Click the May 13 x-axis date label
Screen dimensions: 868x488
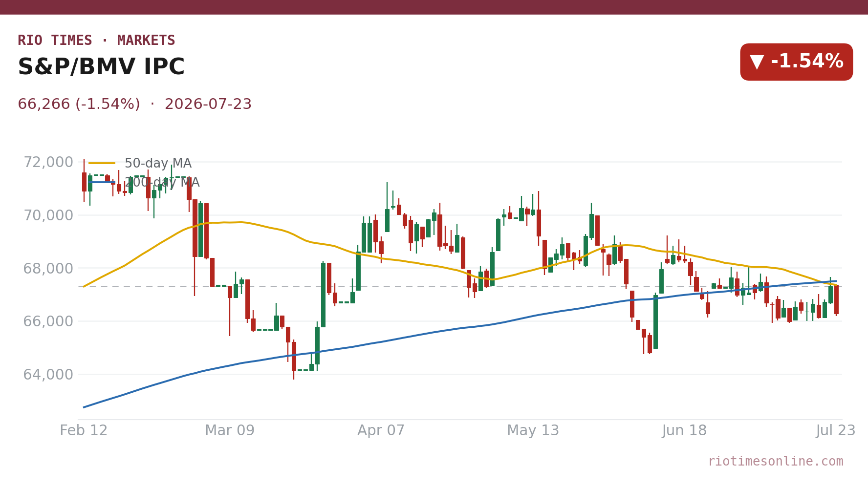pyautogui.click(x=533, y=431)
